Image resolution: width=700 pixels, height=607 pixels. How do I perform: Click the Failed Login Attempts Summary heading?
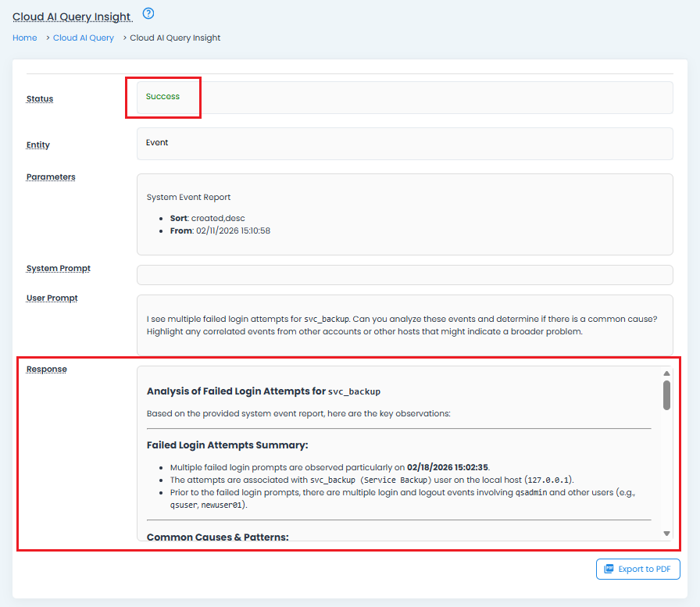[x=227, y=445]
